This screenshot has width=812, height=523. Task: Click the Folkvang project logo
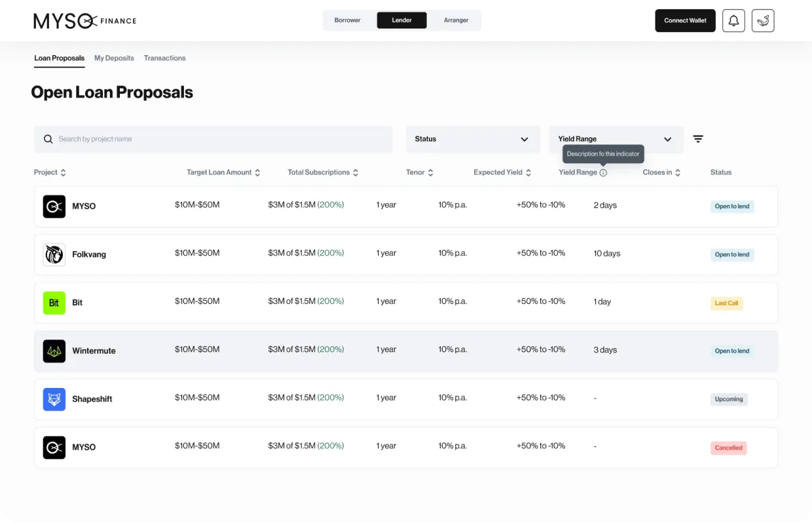click(x=54, y=254)
